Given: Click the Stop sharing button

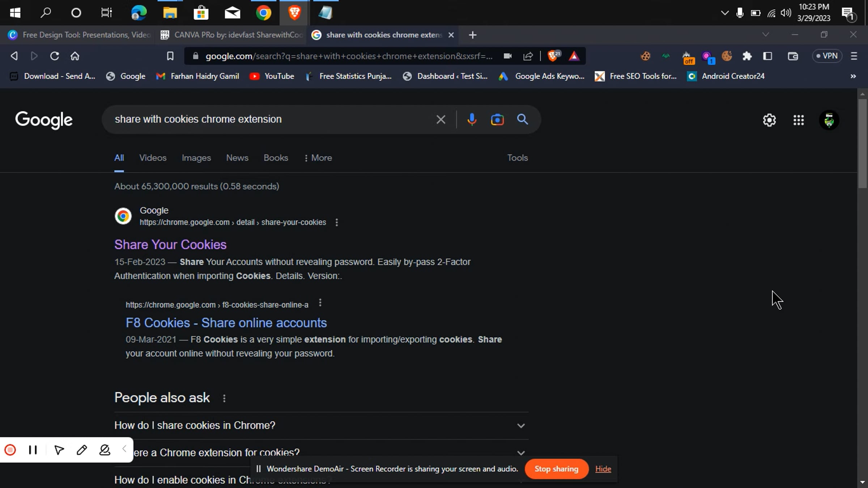Looking at the screenshot, I should (556, 469).
